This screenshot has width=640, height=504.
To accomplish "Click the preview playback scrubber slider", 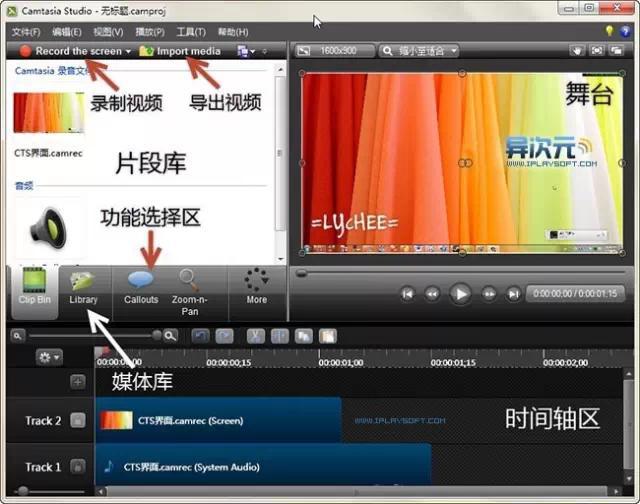I will click(x=301, y=273).
